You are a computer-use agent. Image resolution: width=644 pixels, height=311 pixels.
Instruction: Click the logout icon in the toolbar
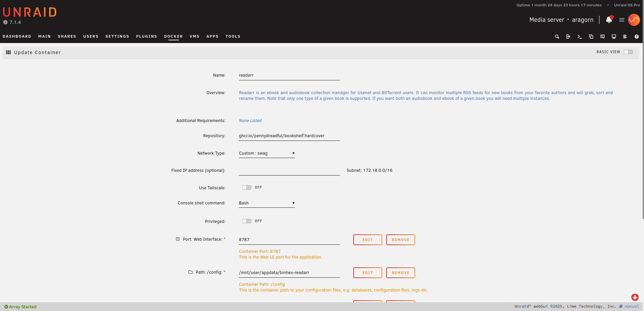(x=568, y=37)
